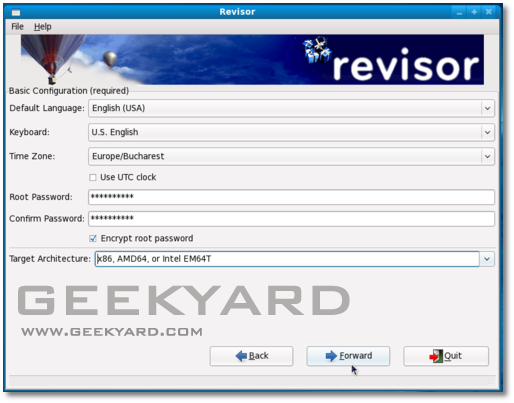Click the revisor gift boxes logo
Image resolution: width=514 pixels, height=403 pixels.
[x=317, y=50]
